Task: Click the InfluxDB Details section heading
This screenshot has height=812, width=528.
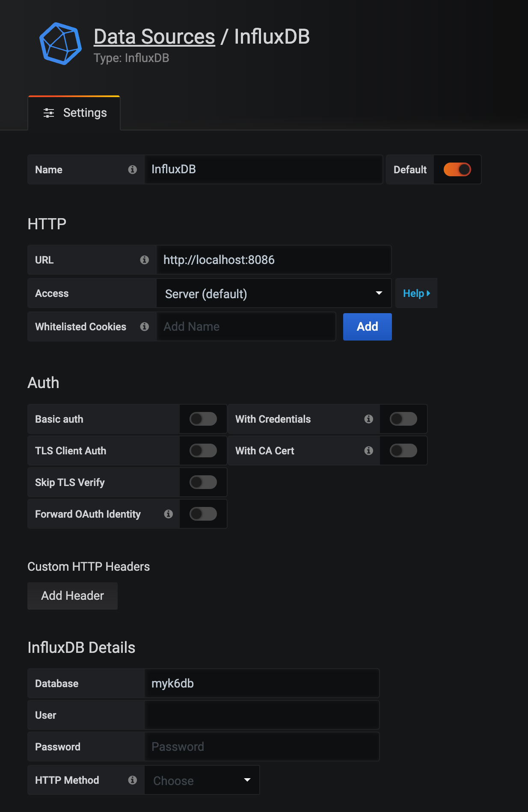Action: tap(81, 648)
